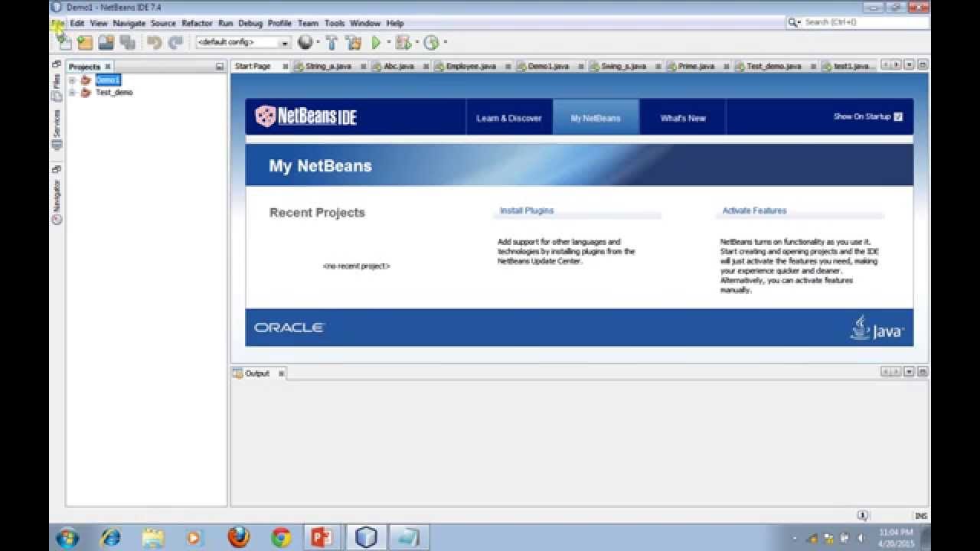Open the File menu
Viewport: 980px width, 551px height.
58,23
